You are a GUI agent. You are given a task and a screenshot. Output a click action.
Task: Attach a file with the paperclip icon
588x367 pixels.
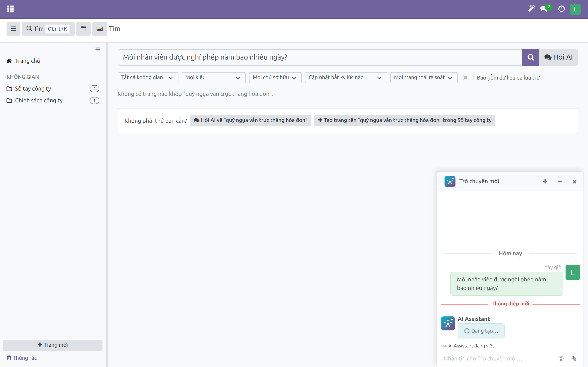tap(574, 358)
